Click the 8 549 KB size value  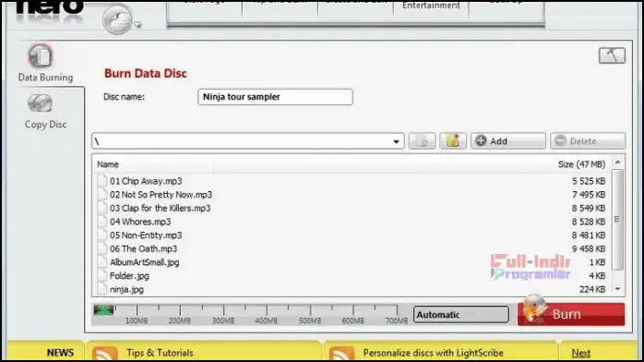pyautogui.click(x=589, y=208)
